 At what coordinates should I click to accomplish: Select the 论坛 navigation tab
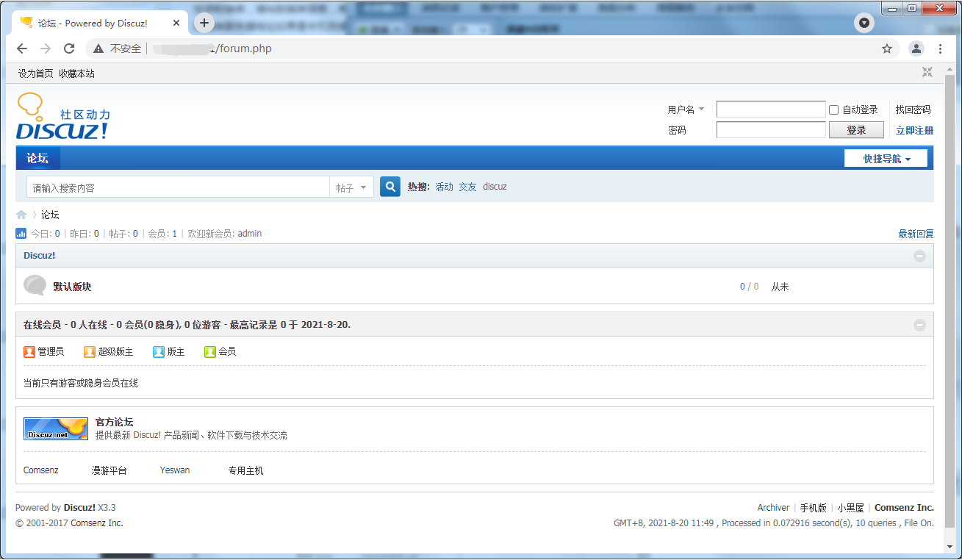[37, 158]
